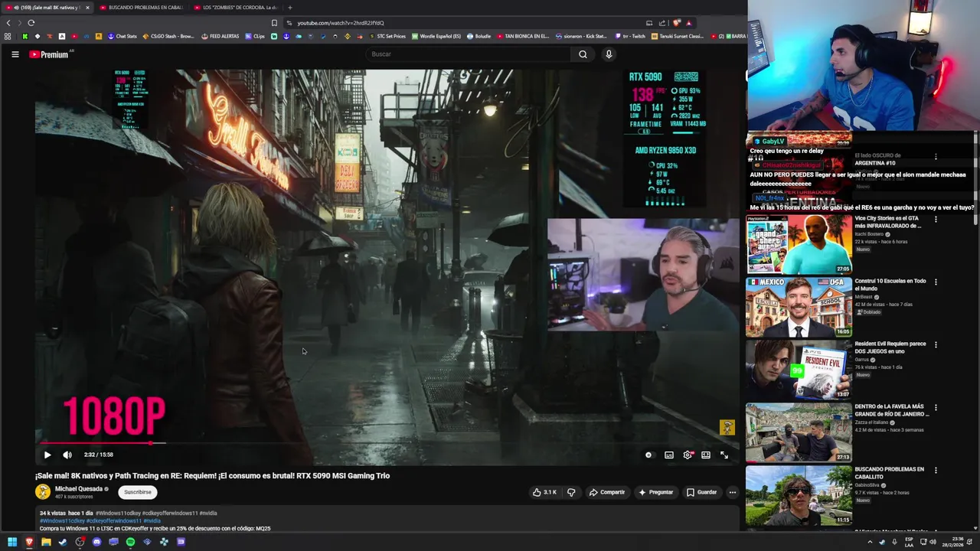Click the Compartir share button

607,492
